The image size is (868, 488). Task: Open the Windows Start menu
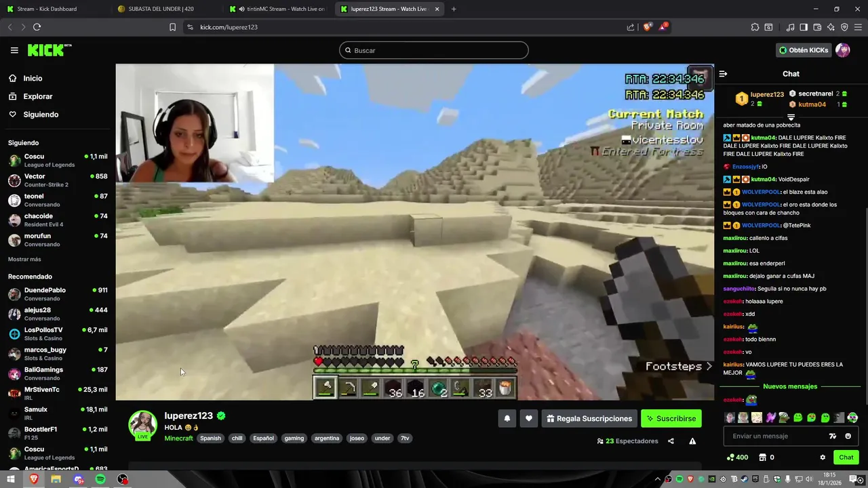click(x=11, y=479)
